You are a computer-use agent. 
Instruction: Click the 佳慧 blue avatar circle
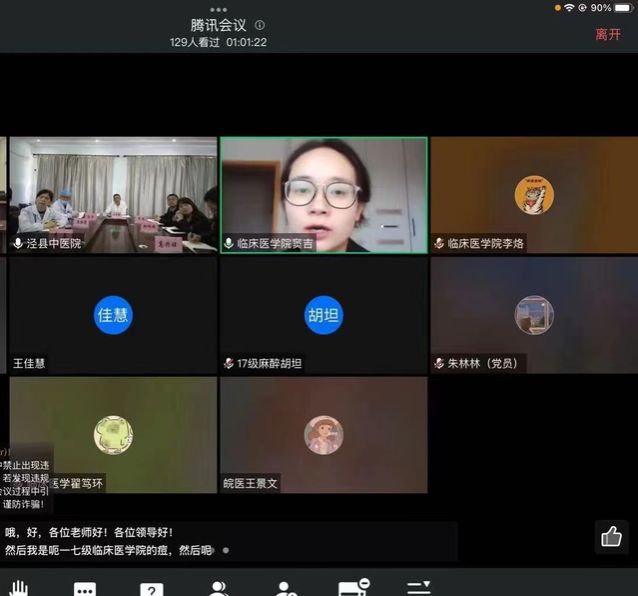coord(113,315)
